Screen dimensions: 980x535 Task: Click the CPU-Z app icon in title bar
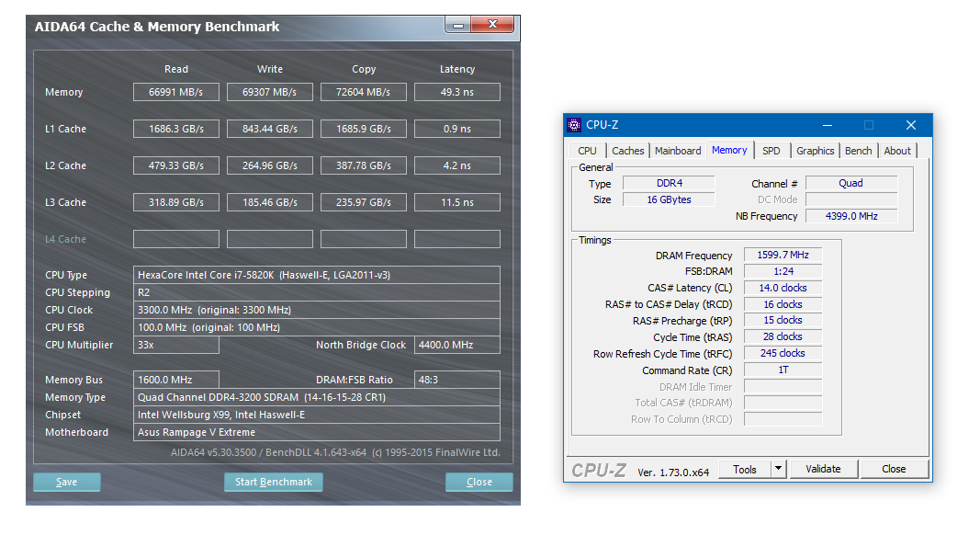pos(574,125)
